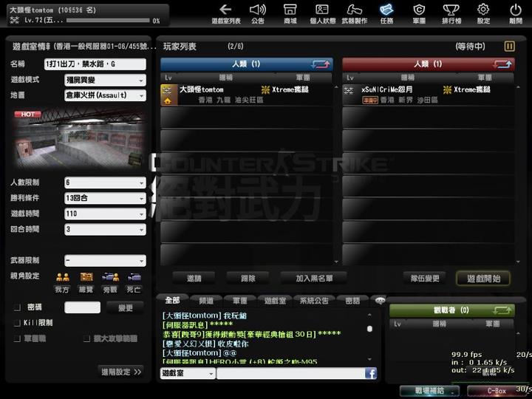Open the 武器限制 weapon restriction dropdown
Image resolution: width=532 pixels, height=399 pixels.
pyautogui.click(x=105, y=261)
